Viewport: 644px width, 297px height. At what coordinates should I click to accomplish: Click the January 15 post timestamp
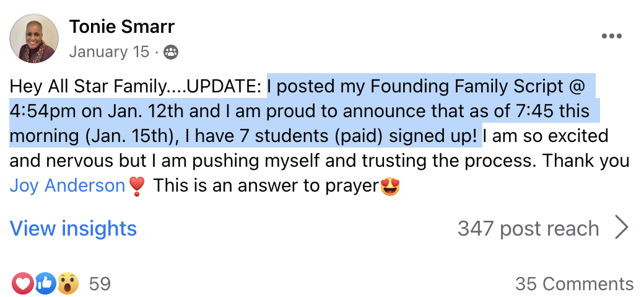pos(109,52)
